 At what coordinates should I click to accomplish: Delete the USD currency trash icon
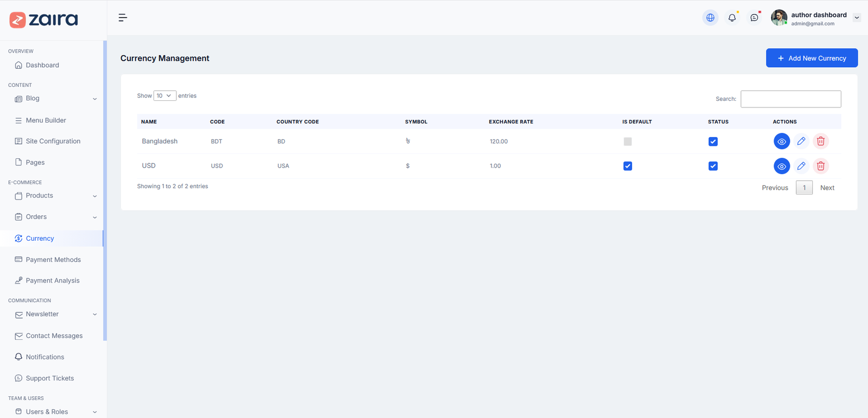(821, 166)
